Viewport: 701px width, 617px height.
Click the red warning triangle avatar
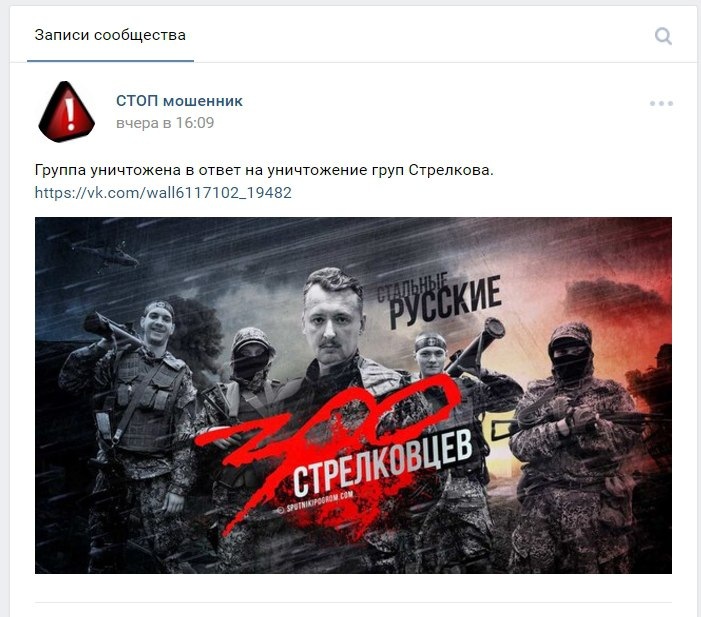(67, 112)
